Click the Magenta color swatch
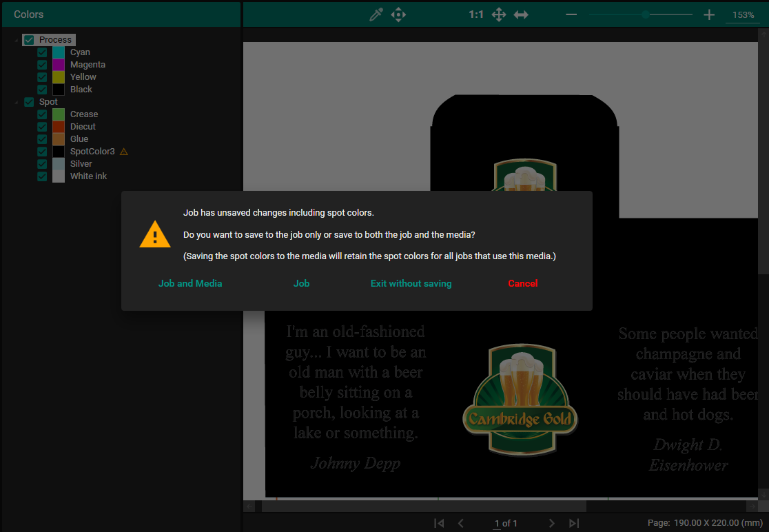 59,65
